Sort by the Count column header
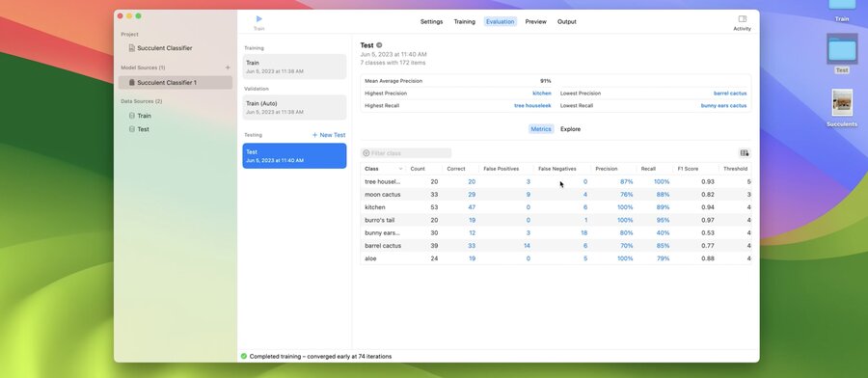 pyautogui.click(x=418, y=169)
